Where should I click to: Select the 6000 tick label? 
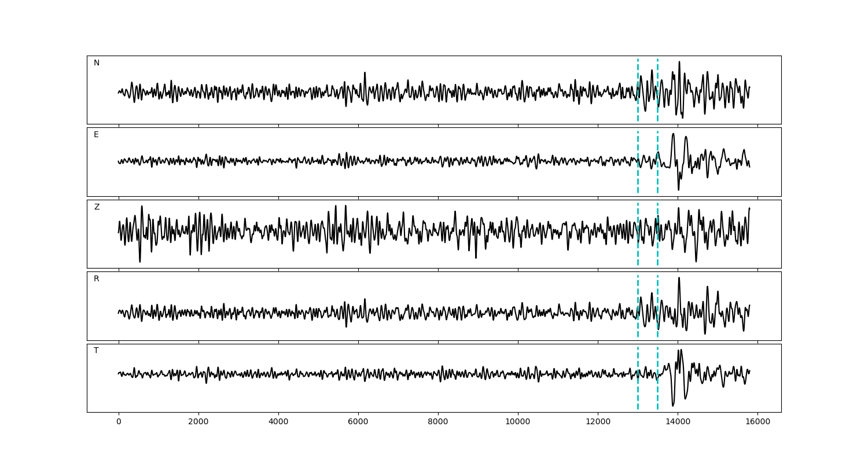[358, 422]
